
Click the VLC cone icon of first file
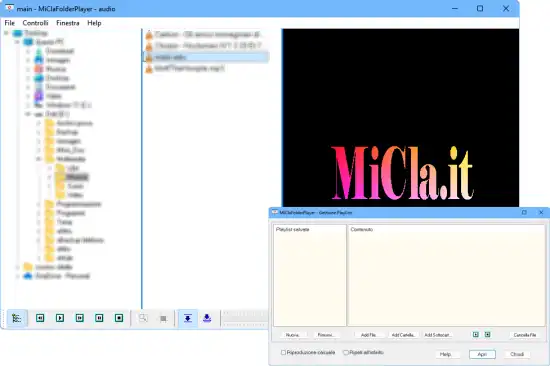click(149, 34)
